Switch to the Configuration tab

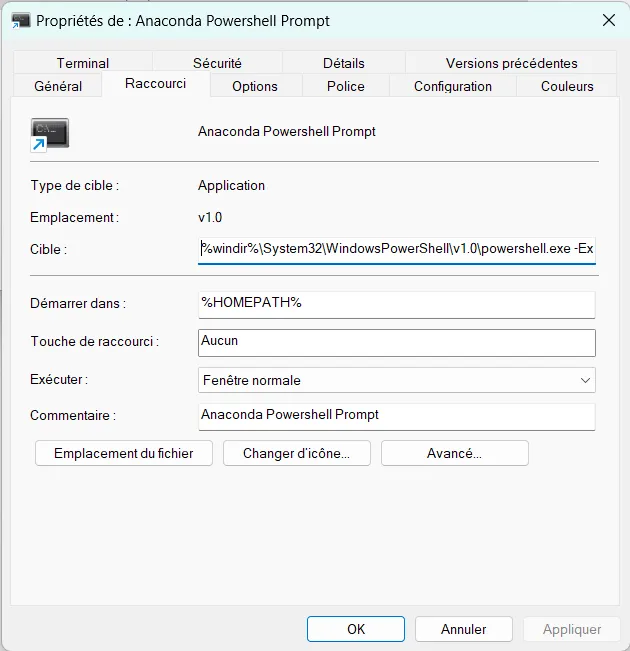[453, 86]
